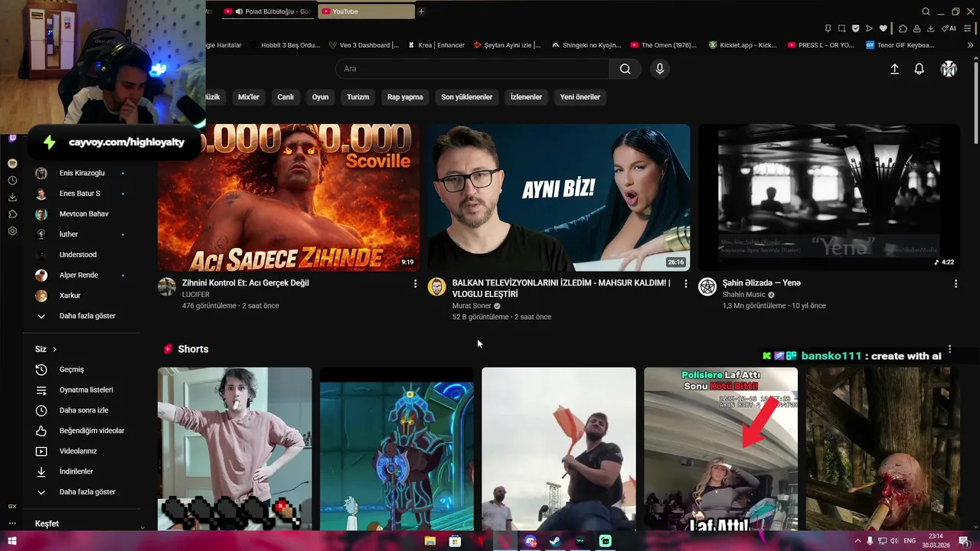Open the Acı Sadece Zihinde video thumbnail
The height and width of the screenshot is (551, 980).
[289, 197]
